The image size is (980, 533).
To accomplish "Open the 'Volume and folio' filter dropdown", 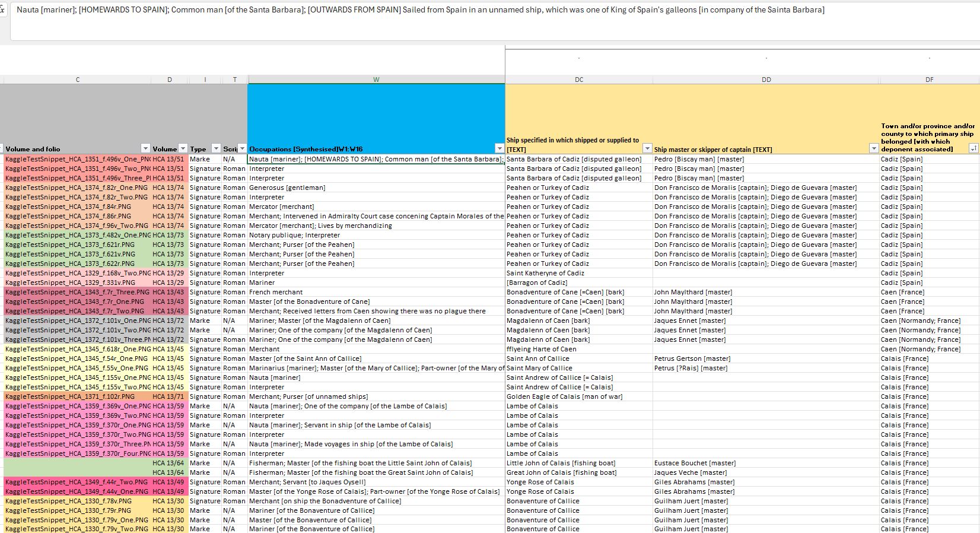I will coord(145,148).
